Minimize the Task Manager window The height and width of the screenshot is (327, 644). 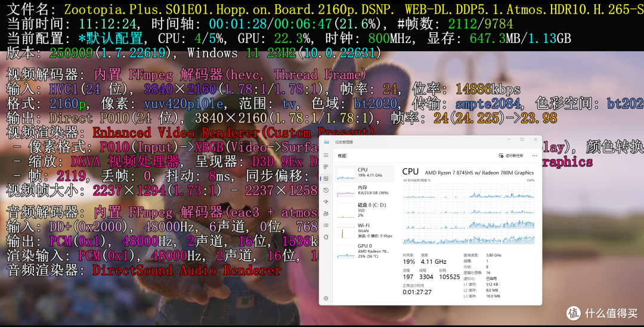(509, 140)
